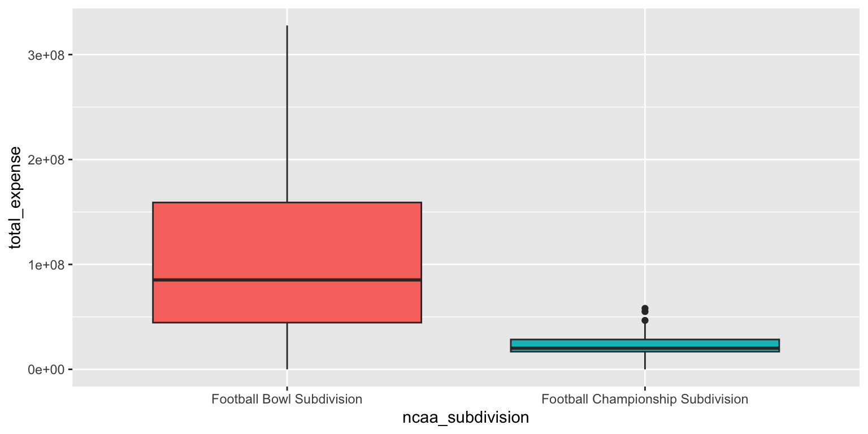
Task: Click the x-axis tick mark under Championship Subdivision
Action: tap(645, 389)
